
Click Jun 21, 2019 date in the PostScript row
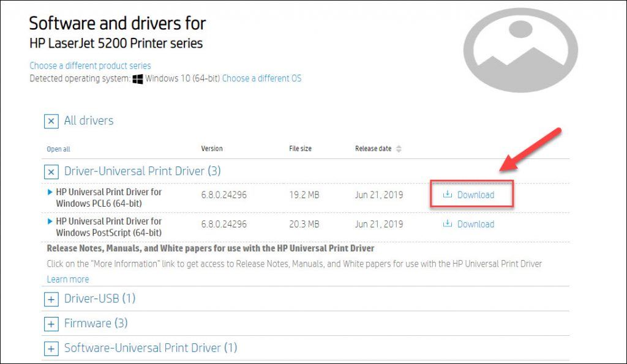tap(379, 224)
